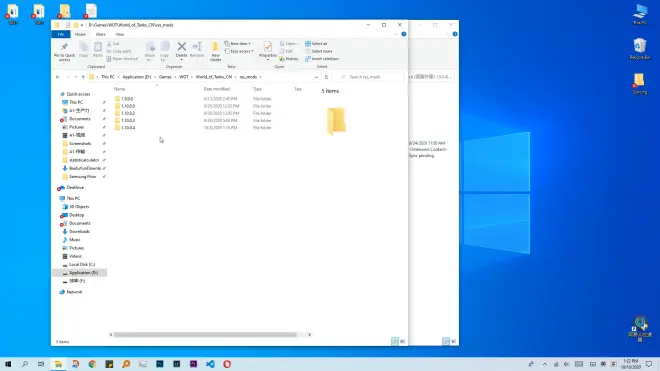Click the This PC breadcrumb
The width and height of the screenshot is (660, 371).
108,77
